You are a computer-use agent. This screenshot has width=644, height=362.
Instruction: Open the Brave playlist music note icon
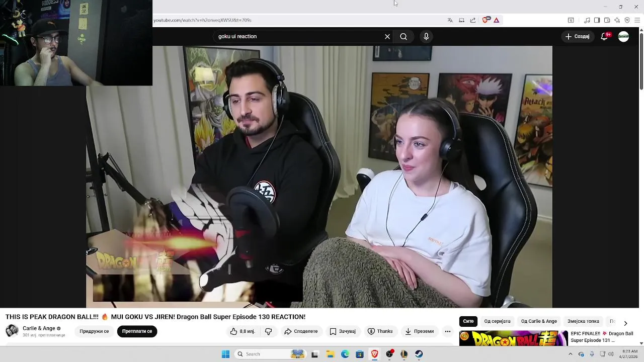[587, 20]
